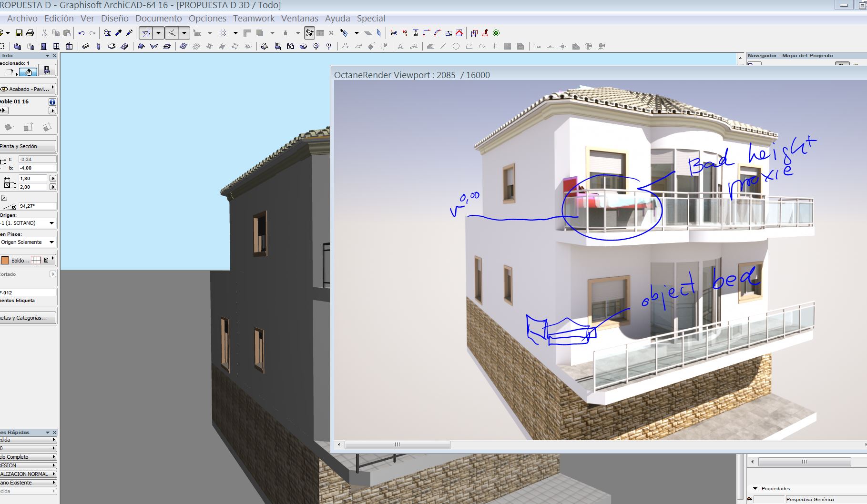Image resolution: width=867 pixels, height=504 pixels.
Task: Select the Text tool icon
Action: (400, 46)
